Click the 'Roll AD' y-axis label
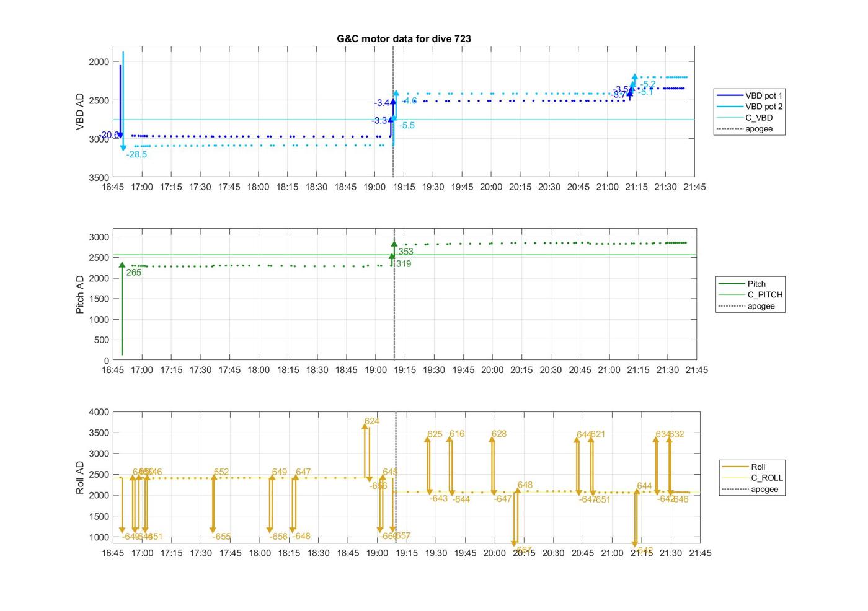This screenshot has height=611, width=868. 80,478
